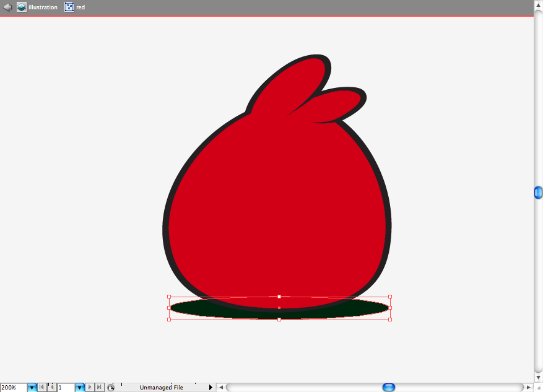The height and width of the screenshot is (392, 543).
Task: Click the illustration breadcrumb label
Action: (43, 7)
